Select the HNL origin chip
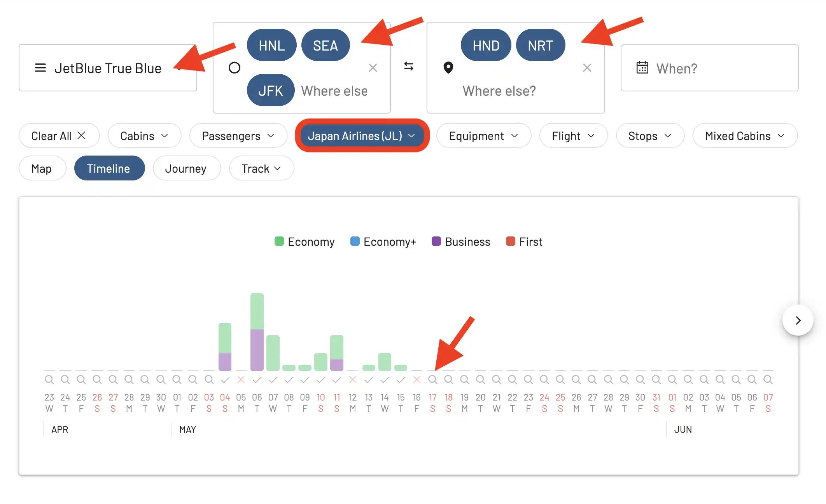The image size is (826, 504). click(x=271, y=45)
